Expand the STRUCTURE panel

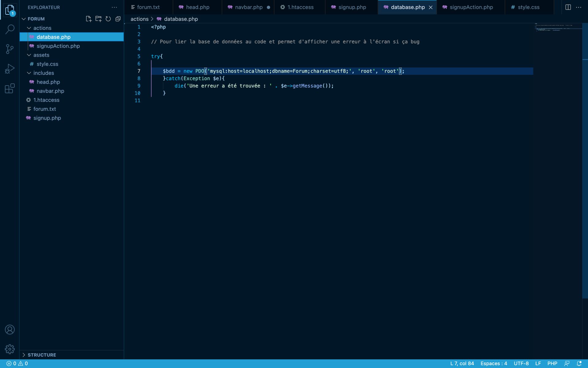point(42,355)
